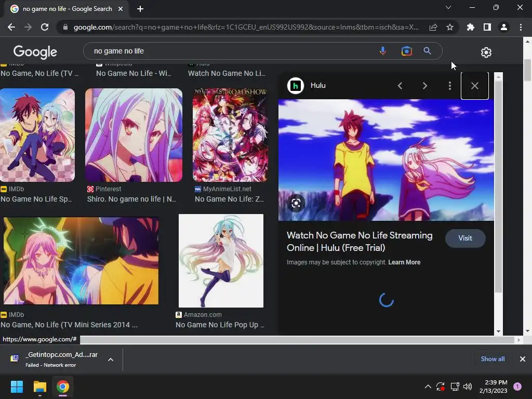This screenshot has height=399, width=532.
Task: Show previous image in preview panel
Action: click(x=400, y=86)
